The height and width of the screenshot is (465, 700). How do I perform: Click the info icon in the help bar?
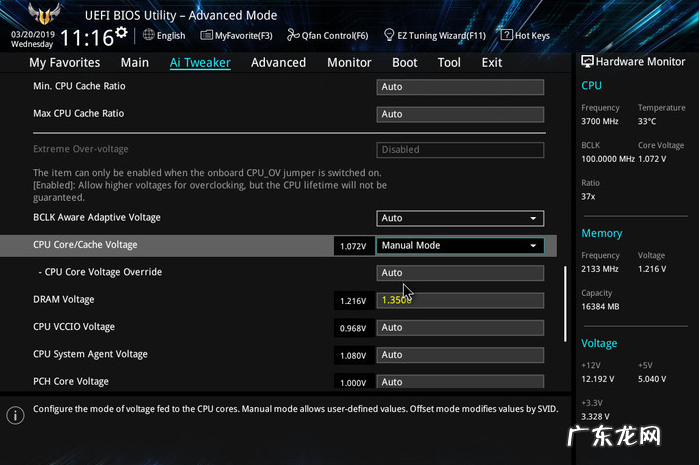[15, 415]
